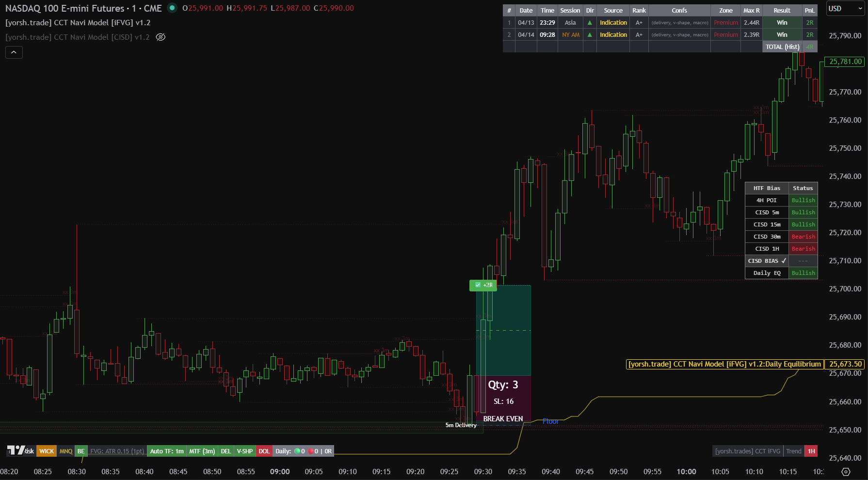868x480 pixels.
Task: Click the Daily Equilibrium yellow line label
Action: pos(724,364)
